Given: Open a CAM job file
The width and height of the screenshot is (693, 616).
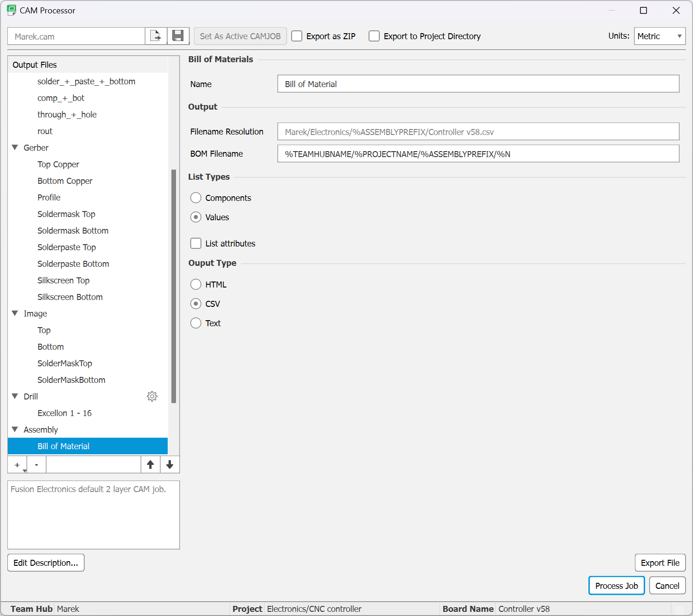Looking at the screenshot, I should (156, 36).
